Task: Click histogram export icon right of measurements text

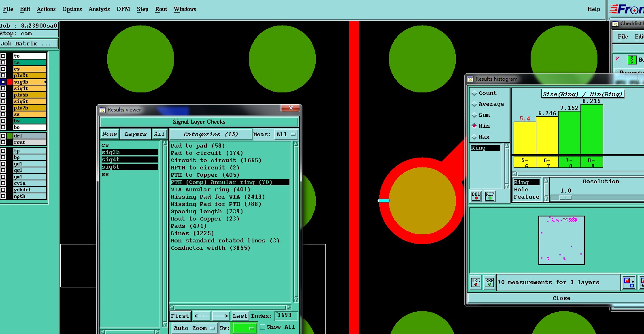Action: tap(629, 282)
